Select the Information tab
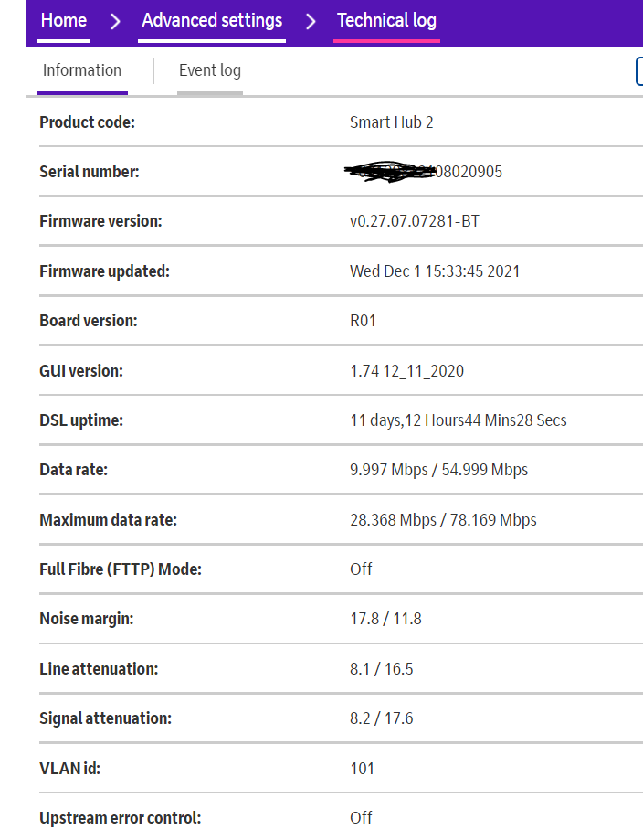Viewport: 643px width, 840px height. tap(82, 71)
